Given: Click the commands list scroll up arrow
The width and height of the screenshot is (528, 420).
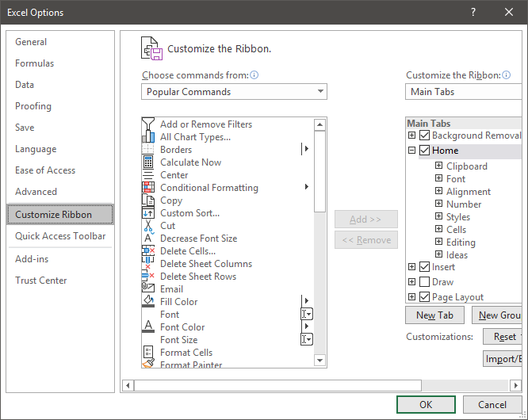Looking at the screenshot, I should coord(319,125).
